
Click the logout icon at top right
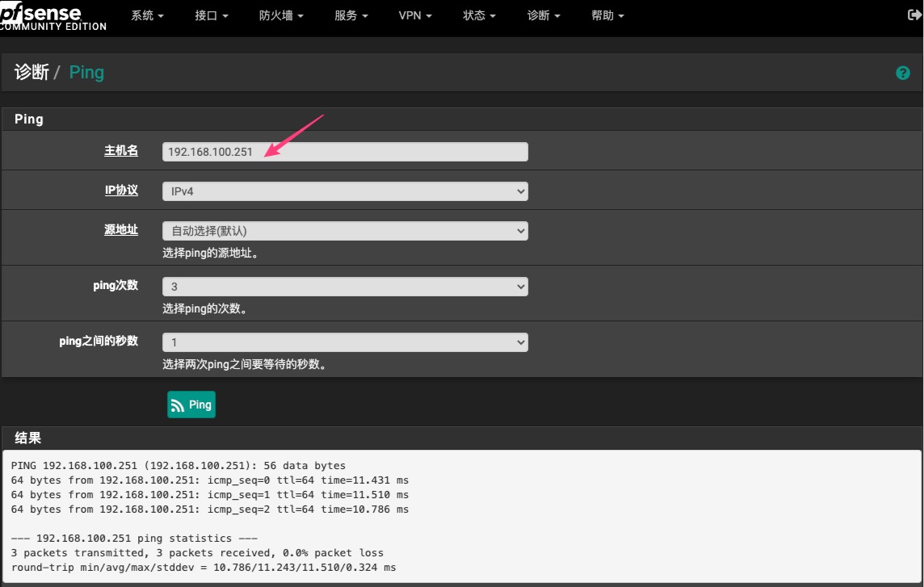pyautogui.click(x=915, y=15)
